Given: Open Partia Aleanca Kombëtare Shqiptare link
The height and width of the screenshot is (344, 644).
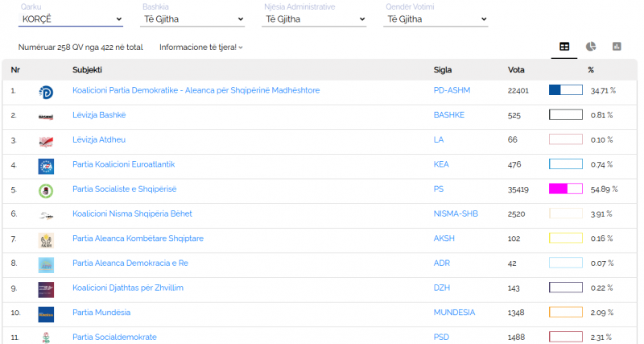Looking at the screenshot, I should point(138,238).
